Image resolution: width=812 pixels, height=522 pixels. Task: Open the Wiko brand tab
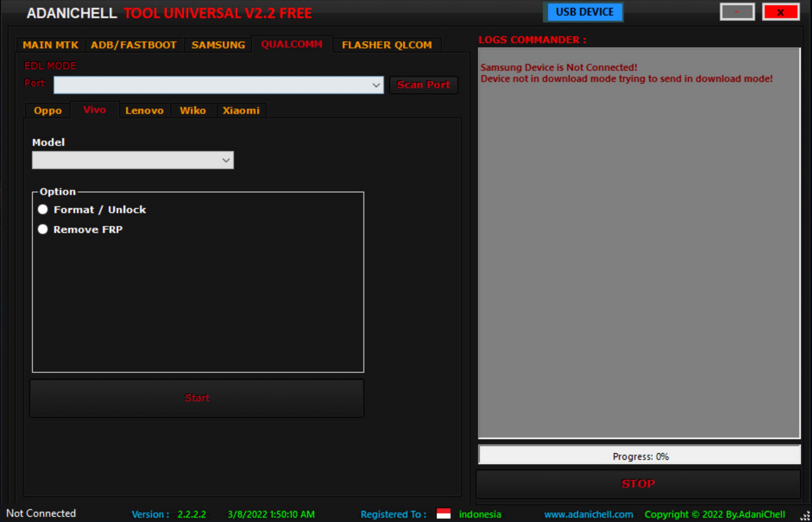click(193, 111)
